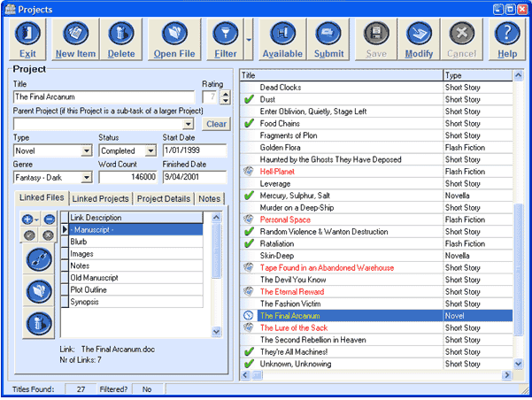Expand the Genre combo box
Screen dimensions: 532x400
[x=86, y=178]
